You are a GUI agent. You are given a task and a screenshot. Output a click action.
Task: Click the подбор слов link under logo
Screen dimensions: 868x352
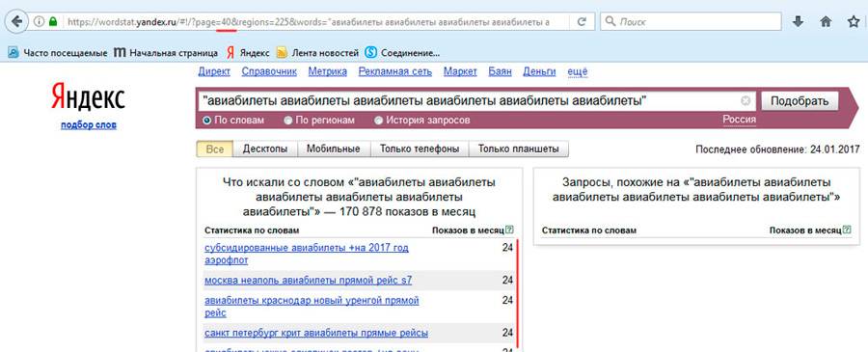89,125
